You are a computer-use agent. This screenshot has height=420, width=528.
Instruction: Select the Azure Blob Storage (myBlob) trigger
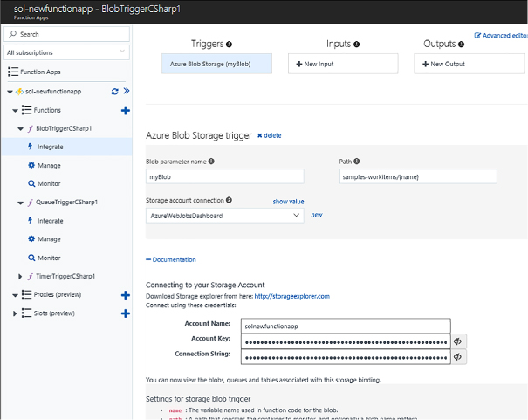coord(216,64)
